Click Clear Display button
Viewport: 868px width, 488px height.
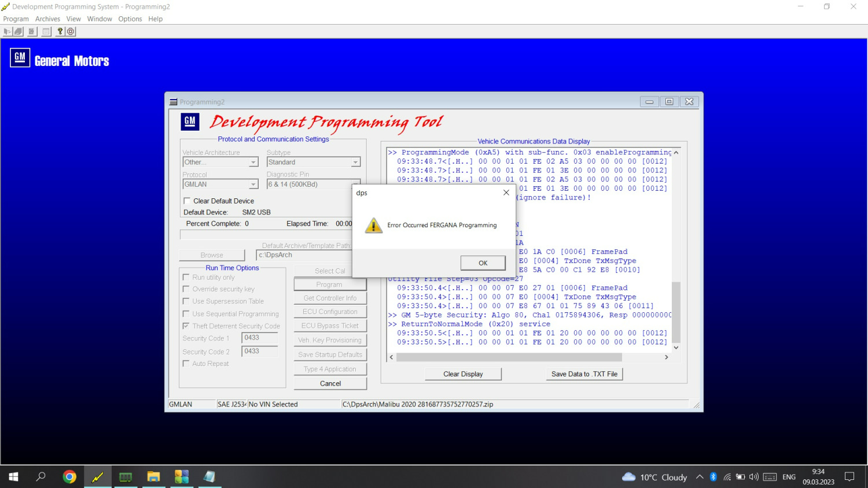coord(463,374)
